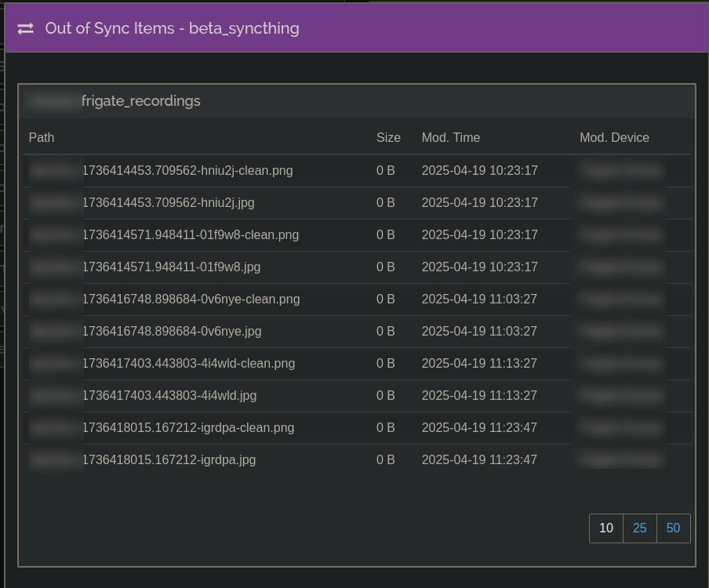Select file 1736414571.948411-01f9w8-clean.png
The height and width of the screenshot is (588, 709).
191,234
